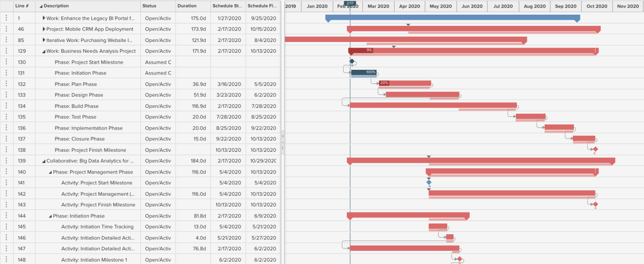Open row menu dots for line 138
This screenshot has width=644, height=264.
(6, 150)
